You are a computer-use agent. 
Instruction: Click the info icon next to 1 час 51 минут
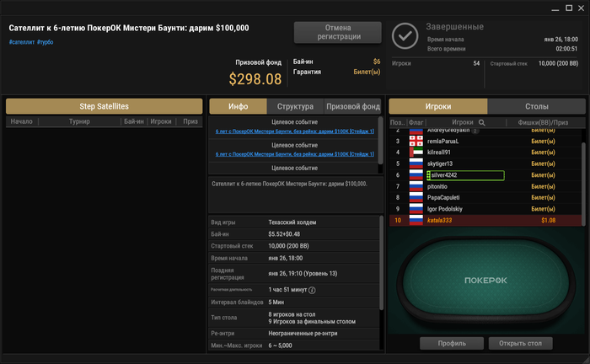(x=312, y=290)
